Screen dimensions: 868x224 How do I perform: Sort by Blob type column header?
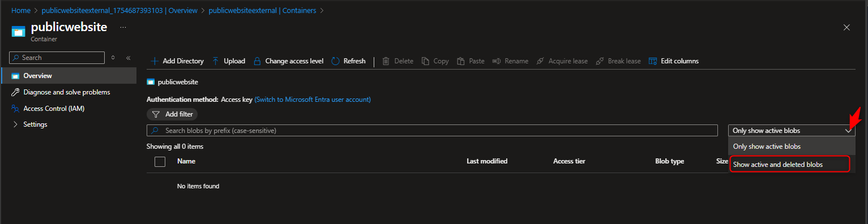point(670,161)
